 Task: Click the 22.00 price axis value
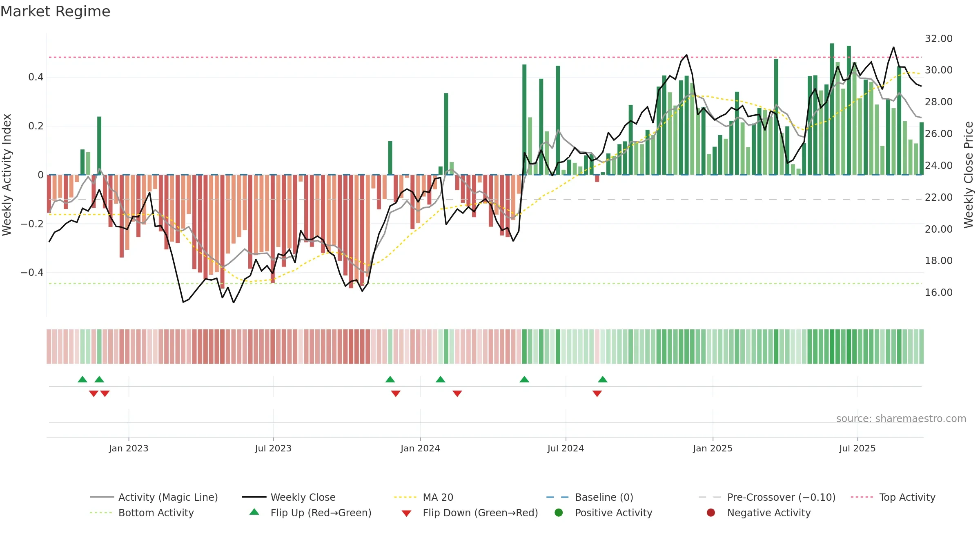939,198
